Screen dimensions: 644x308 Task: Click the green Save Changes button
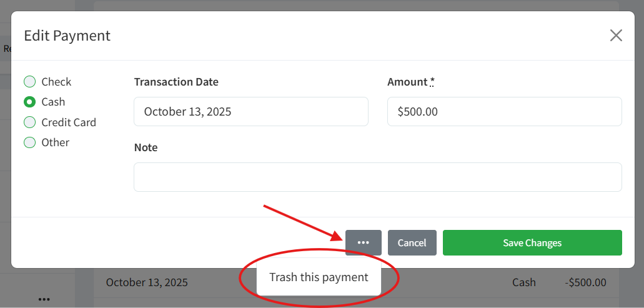(532, 243)
